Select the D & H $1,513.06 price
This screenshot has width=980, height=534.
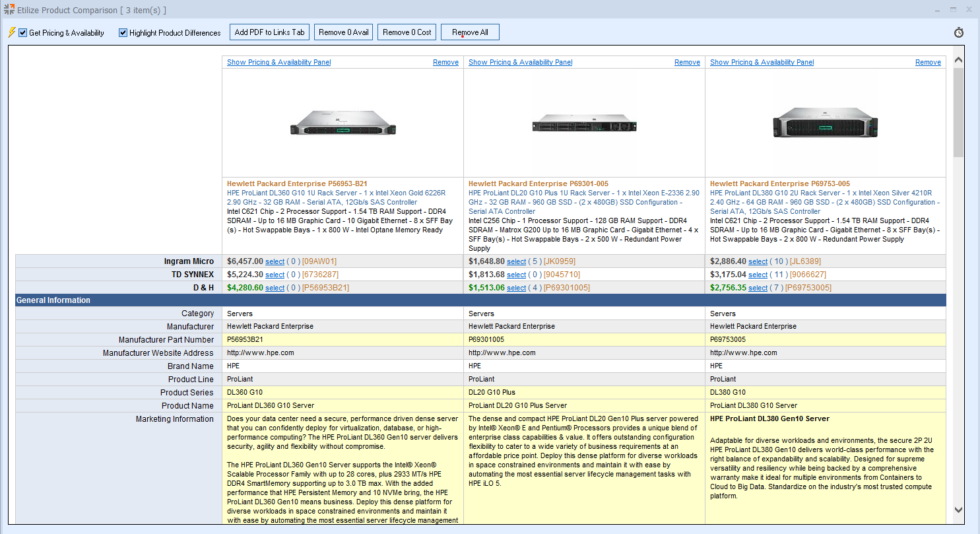tap(516, 288)
